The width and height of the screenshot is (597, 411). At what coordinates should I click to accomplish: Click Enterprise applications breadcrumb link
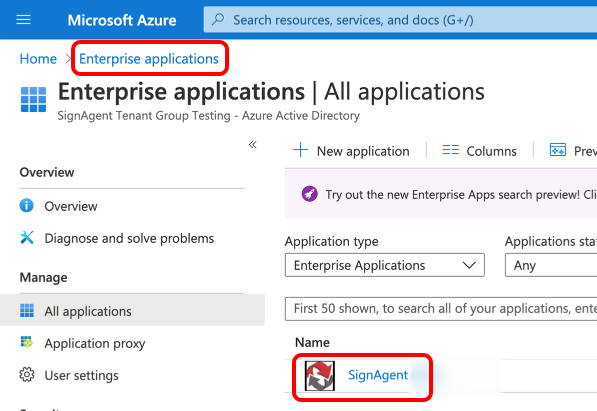click(149, 59)
